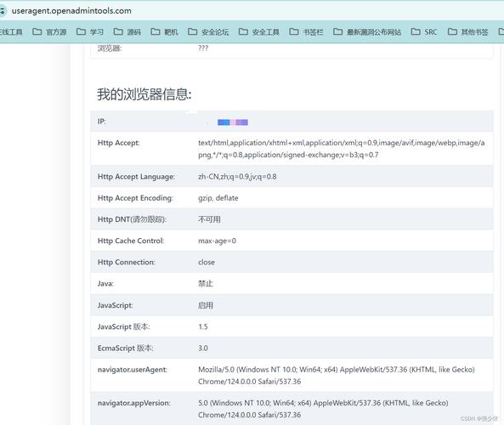Open the 学习 bookmark folder
The width and height of the screenshot is (504, 425).
click(x=90, y=31)
